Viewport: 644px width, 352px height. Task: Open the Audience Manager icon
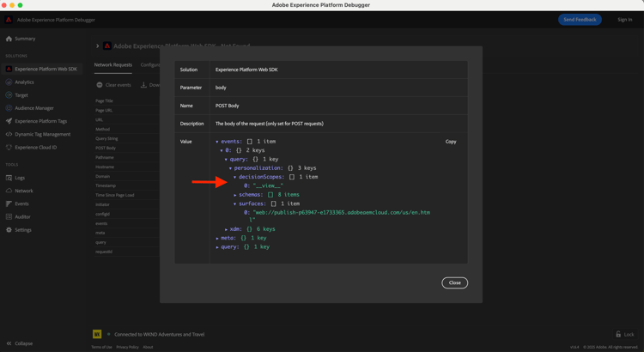(x=9, y=108)
